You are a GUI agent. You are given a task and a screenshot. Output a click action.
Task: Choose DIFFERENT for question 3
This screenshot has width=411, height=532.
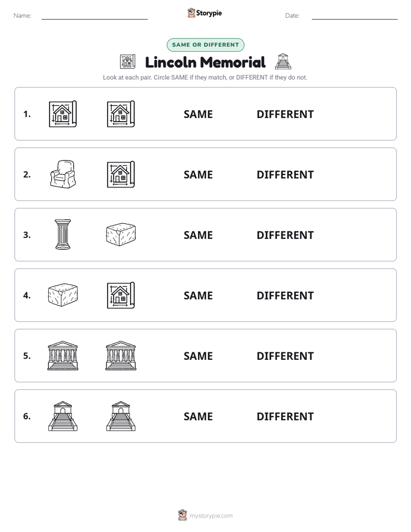click(x=285, y=235)
